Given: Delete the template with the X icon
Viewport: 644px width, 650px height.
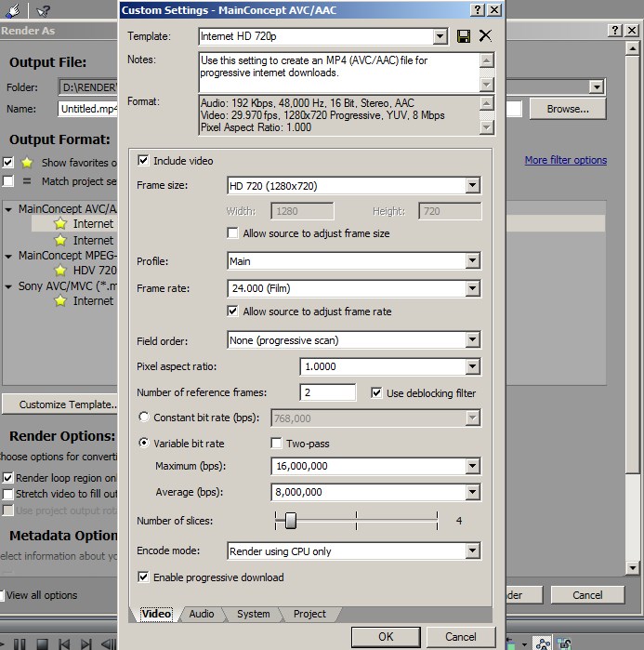Looking at the screenshot, I should click(485, 35).
